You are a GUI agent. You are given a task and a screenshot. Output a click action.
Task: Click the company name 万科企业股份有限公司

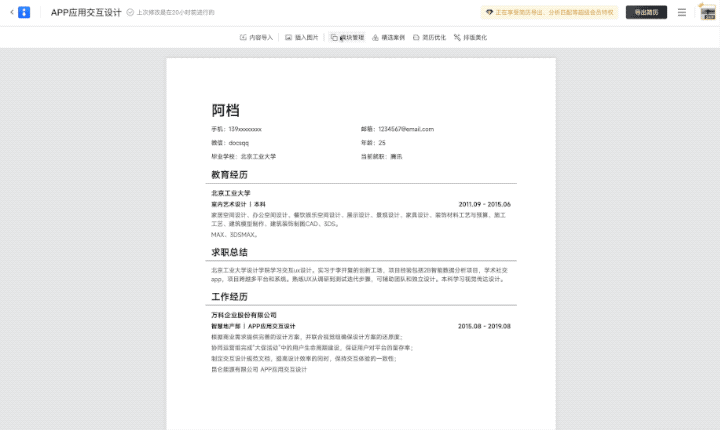click(x=244, y=315)
